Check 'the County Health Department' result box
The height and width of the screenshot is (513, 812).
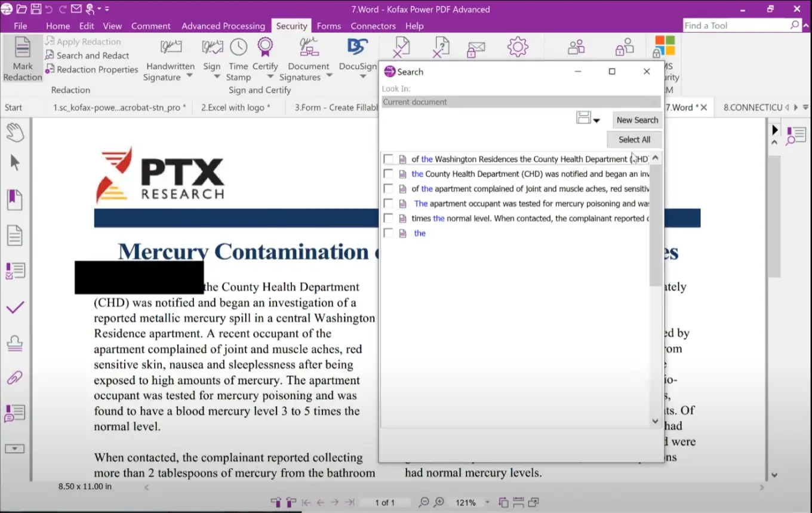pos(388,174)
